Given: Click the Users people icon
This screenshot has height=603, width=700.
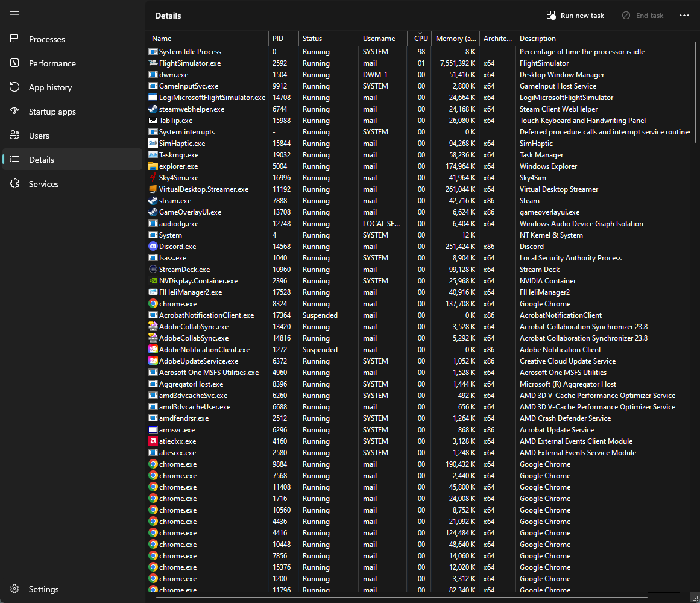Looking at the screenshot, I should [14, 135].
